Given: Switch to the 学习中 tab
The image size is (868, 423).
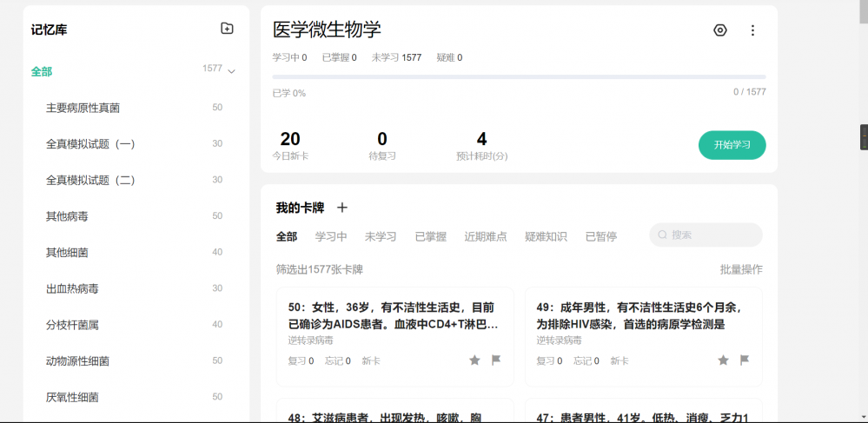Looking at the screenshot, I should pos(331,236).
